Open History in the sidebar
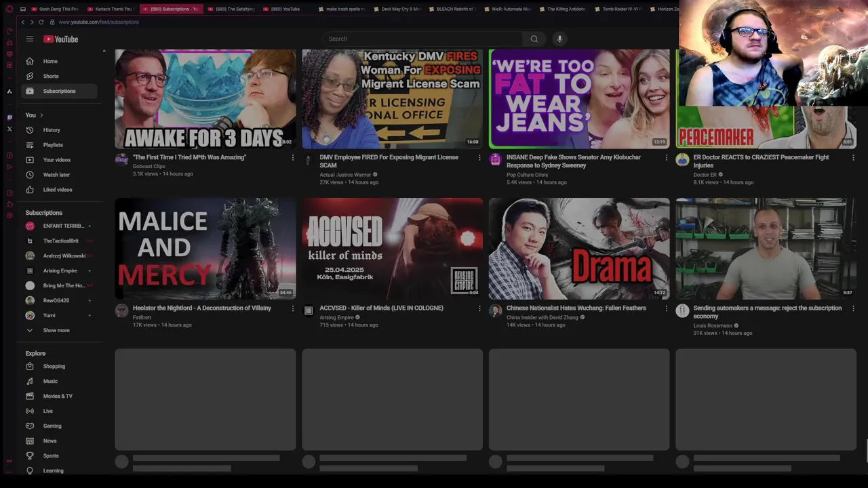This screenshot has width=868, height=488. (x=60, y=130)
